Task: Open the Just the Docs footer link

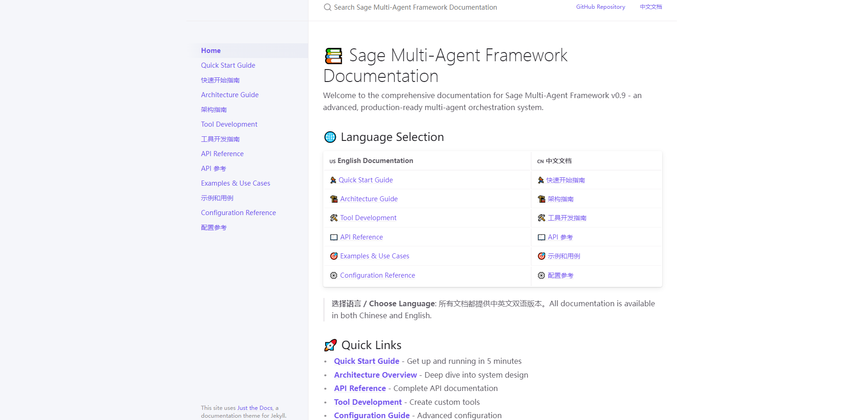Action: point(255,408)
